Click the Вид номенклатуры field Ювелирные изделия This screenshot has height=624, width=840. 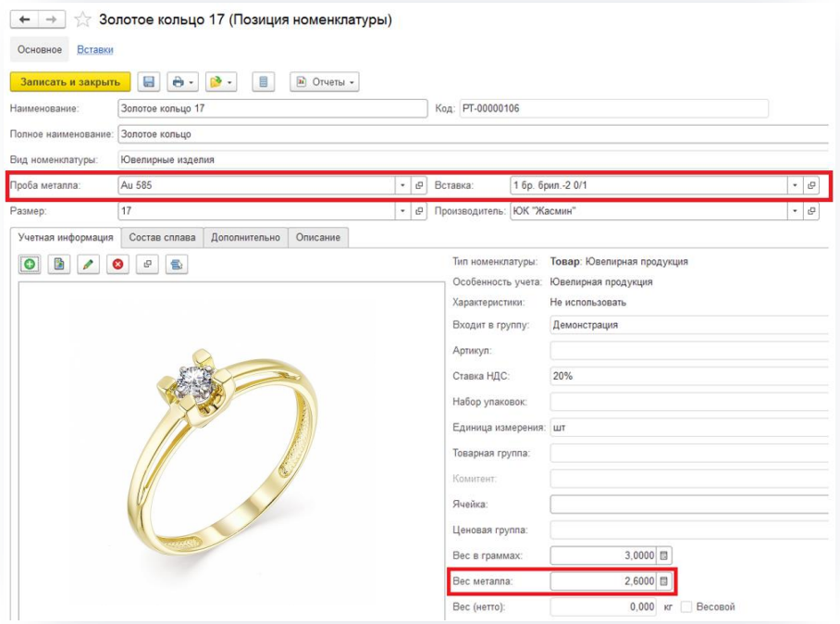click(474, 160)
